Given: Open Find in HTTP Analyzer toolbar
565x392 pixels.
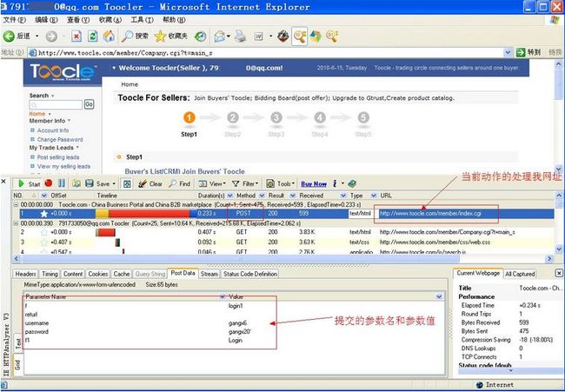Looking at the screenshot, I should click(179, 183).
